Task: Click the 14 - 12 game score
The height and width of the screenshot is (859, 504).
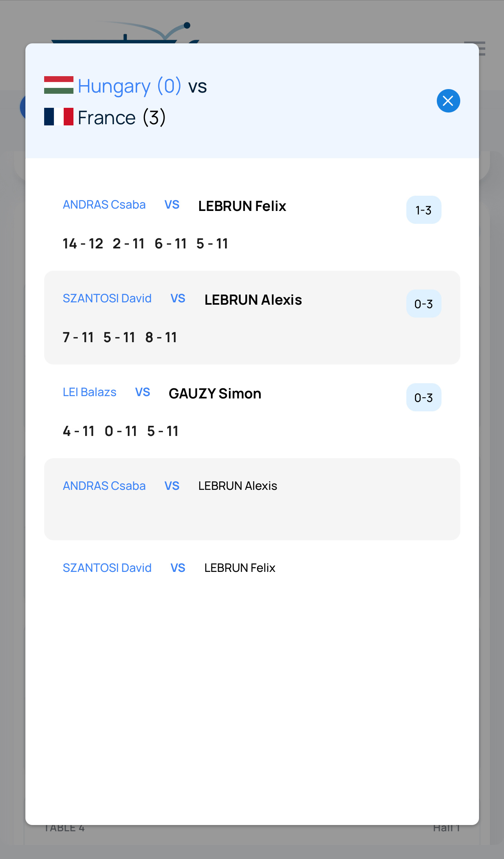Action: click(83, 244)
